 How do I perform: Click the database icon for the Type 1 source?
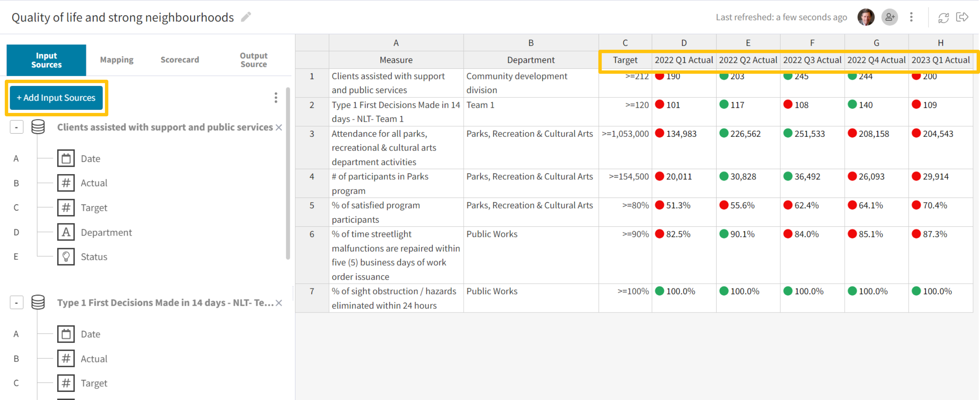coord(39,302)
